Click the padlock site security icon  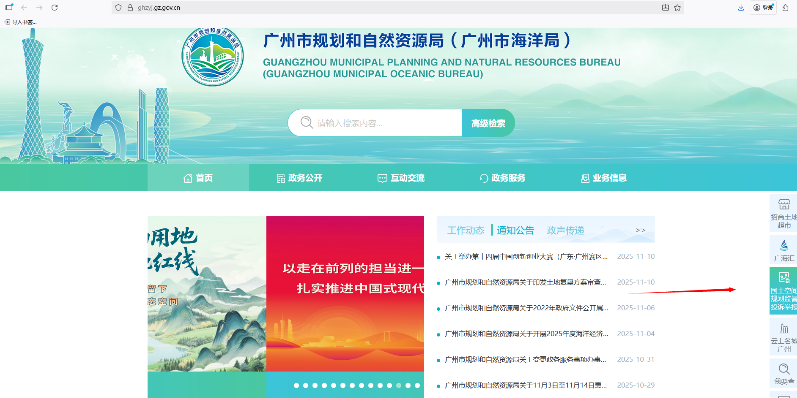pyautogui.click(x=130, y=8)
